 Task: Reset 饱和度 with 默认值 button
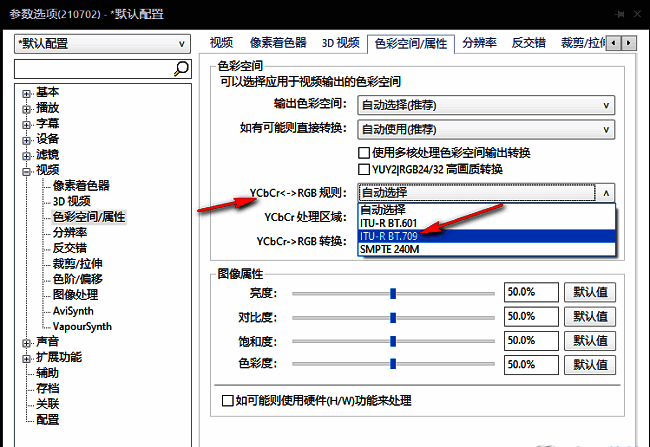[x=590, y=340]
